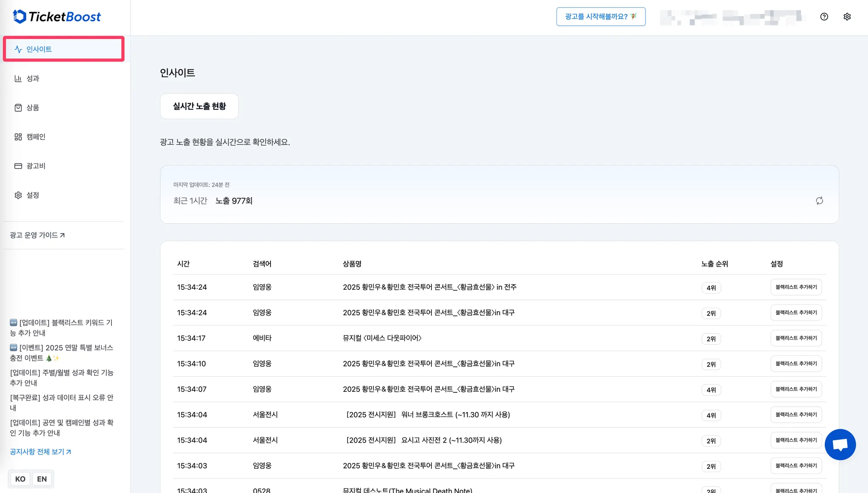The image size is (868, 493).
Task: Open the 인사이트 menu item
Action: click(64, 49)
